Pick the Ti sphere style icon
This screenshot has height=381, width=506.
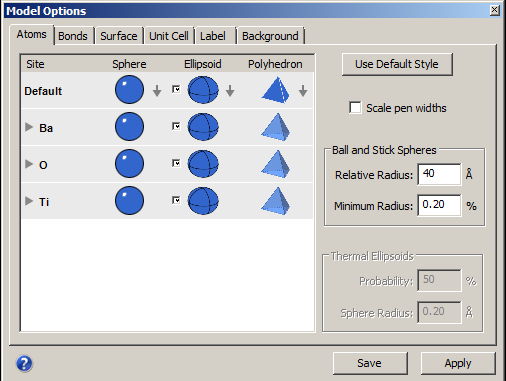(129, 201)
